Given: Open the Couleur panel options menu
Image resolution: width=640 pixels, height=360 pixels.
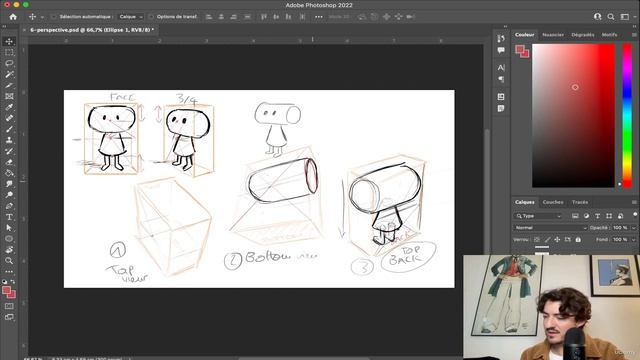Looking at the screenshot, I should 634,35.
